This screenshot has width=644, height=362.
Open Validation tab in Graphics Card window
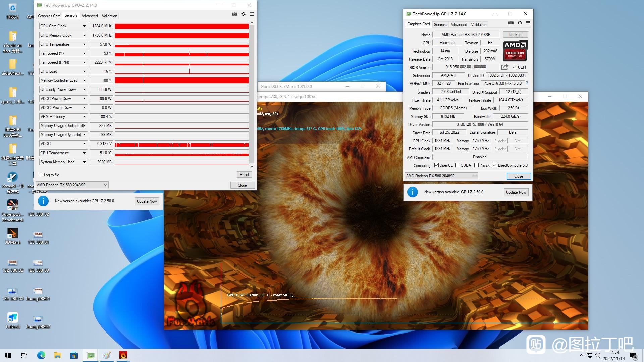coord(479,25)
